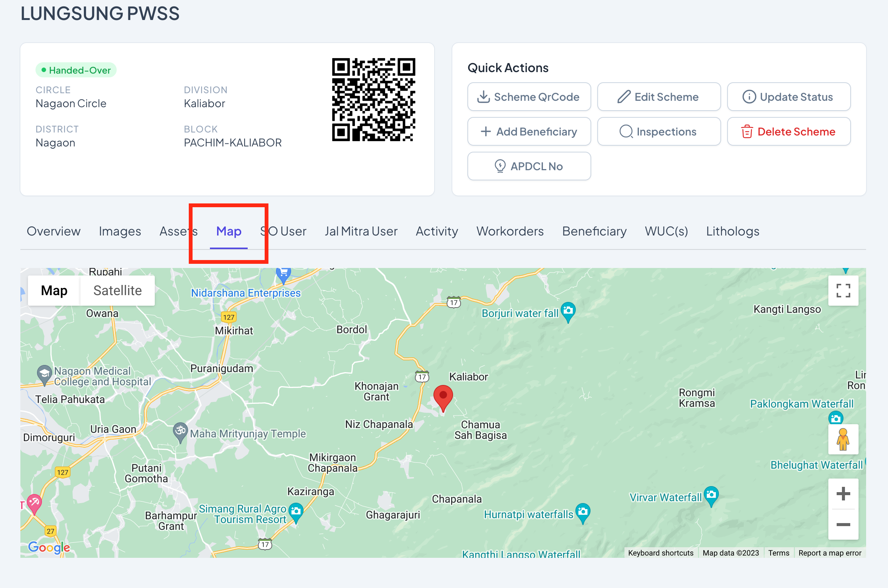Open the SO User tab
Screen dimensions: 888x588
click(x=284, y=231)
